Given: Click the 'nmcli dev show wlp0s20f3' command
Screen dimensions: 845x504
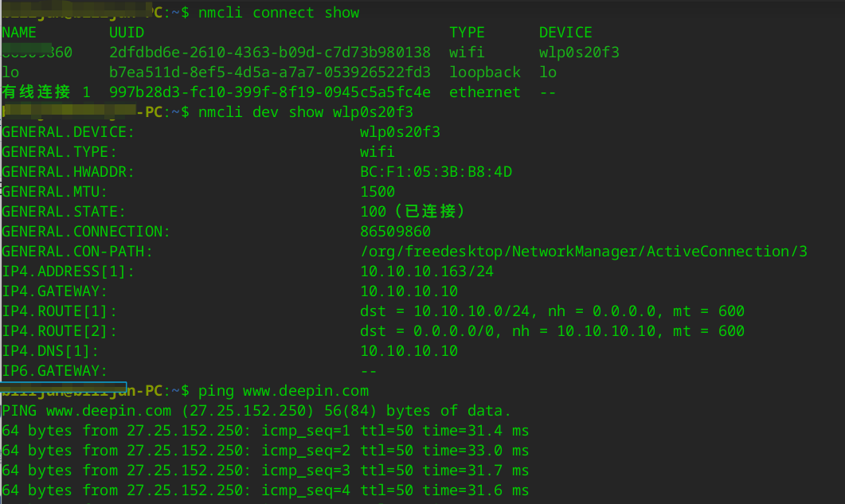Looking at the screenshot, I should pyautogui.click(x=306, y=112).
